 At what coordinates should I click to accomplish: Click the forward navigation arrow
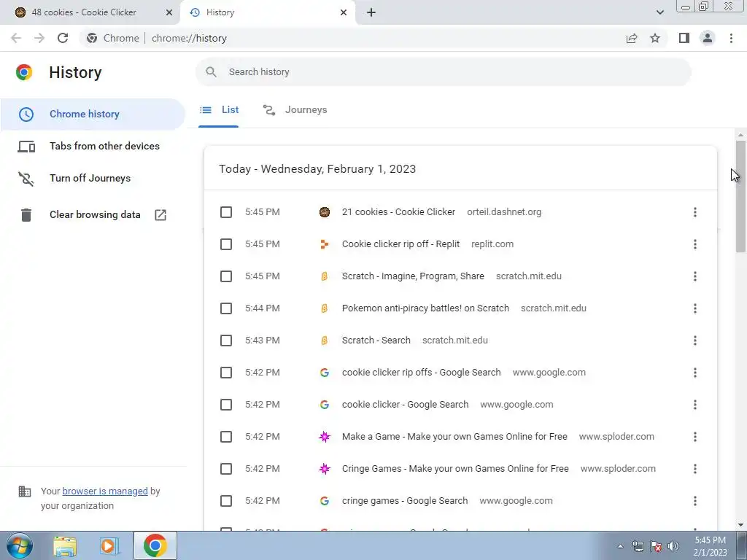point(39,38)
